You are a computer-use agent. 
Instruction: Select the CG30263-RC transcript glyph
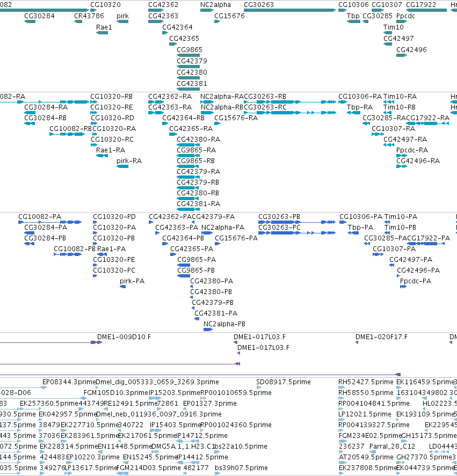coord(290,113)
